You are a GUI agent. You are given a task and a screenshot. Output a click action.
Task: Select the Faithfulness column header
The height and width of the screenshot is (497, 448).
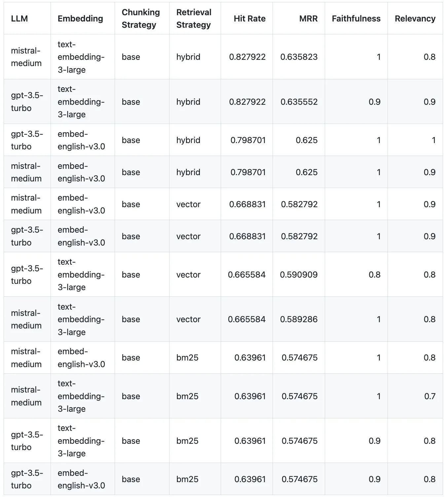tap(356, 19)
